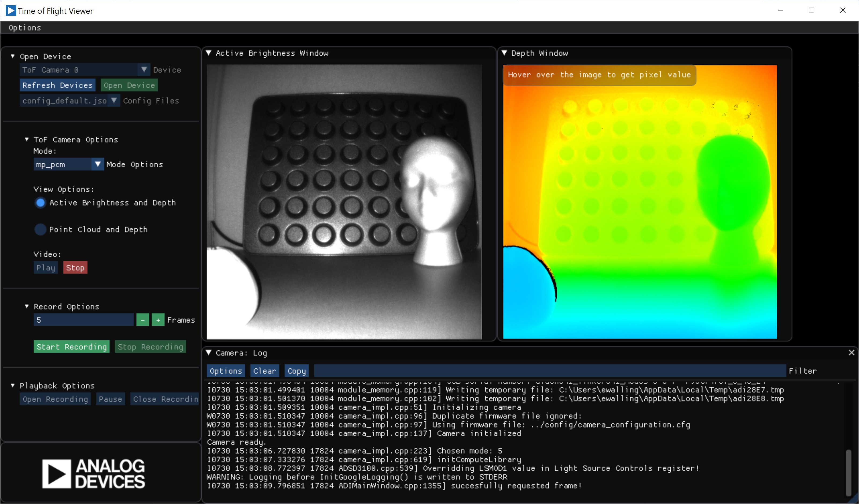The height and width of the screenshot is (504, 859).
Task: Minimize the Time of Flight Viewer window
Action: click(x=781, y=10)
